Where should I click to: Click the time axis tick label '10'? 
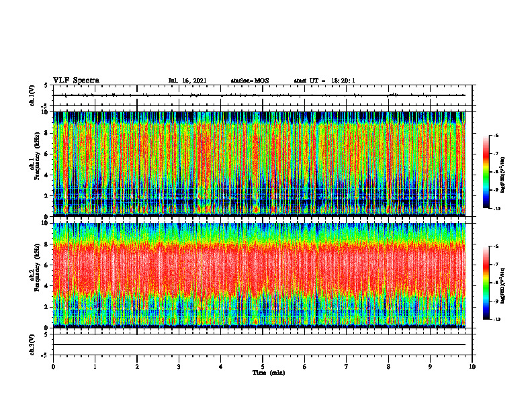pyautogui.click(x=472, y=367)
